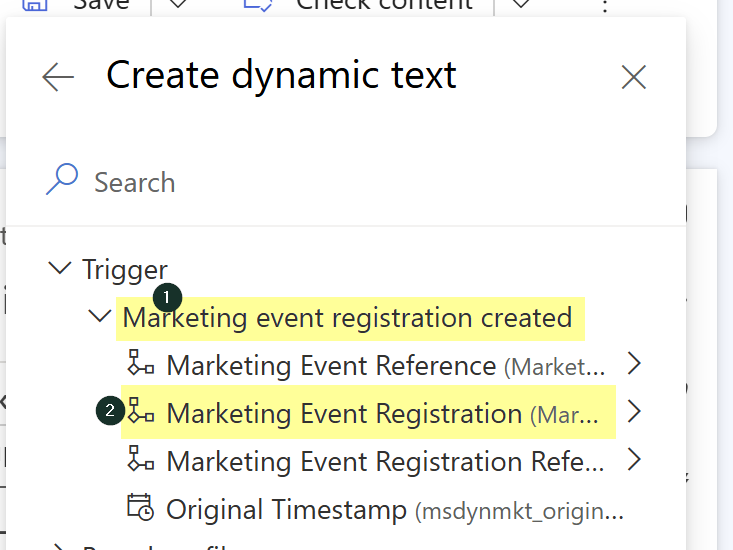Click the Marketing Event Registration relationship icon
Viewport: 733px width, 550px height.
pos(141,412)
